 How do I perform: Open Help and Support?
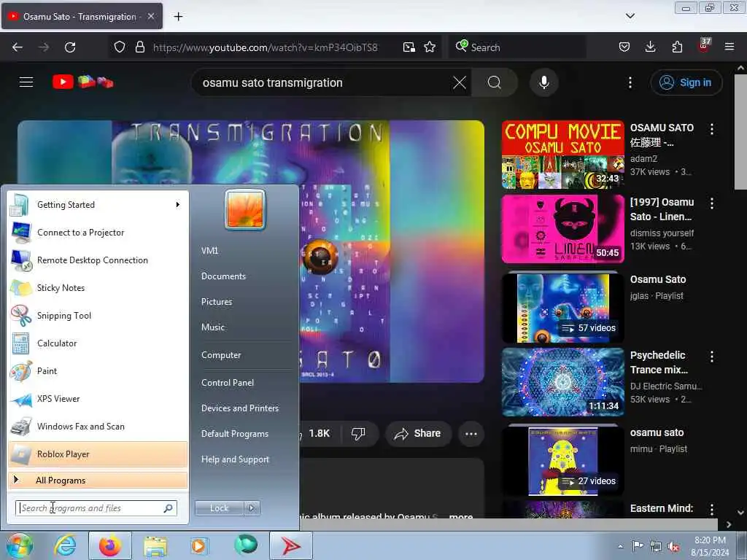[235, 459]
